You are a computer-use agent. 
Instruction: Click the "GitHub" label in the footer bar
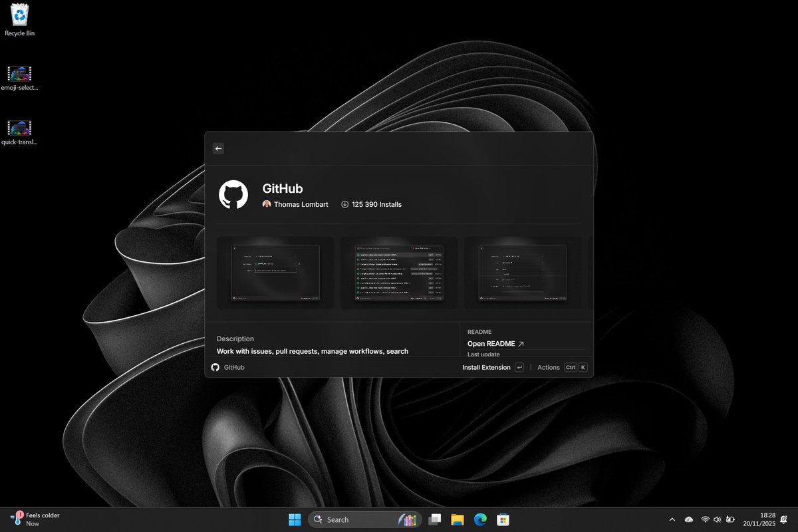[234, 367]
